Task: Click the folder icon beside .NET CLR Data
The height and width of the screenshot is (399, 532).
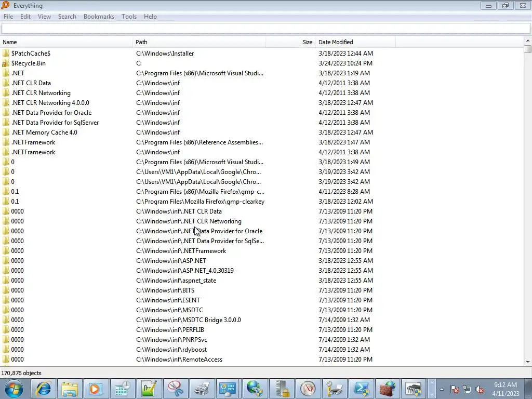Action: [x=6, y=83]
